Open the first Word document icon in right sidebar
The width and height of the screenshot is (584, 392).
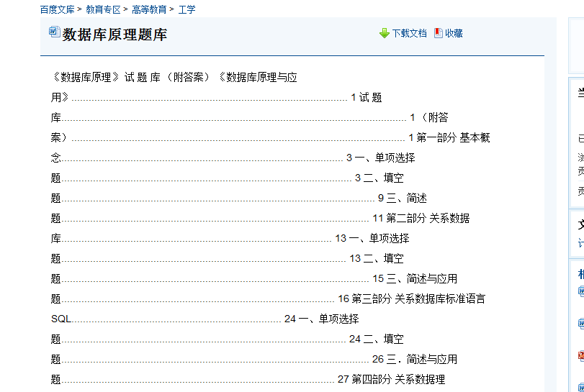[580, 291]
